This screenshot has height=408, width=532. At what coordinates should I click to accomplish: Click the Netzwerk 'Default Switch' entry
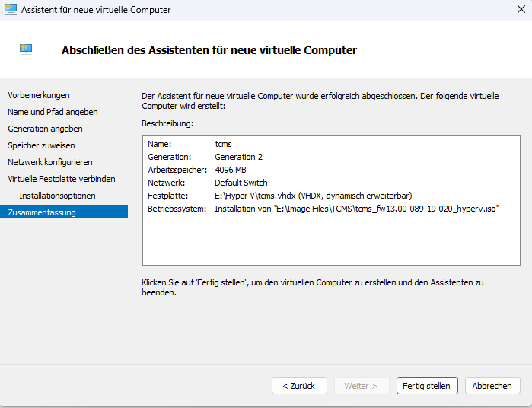click(x=241, y=183)
